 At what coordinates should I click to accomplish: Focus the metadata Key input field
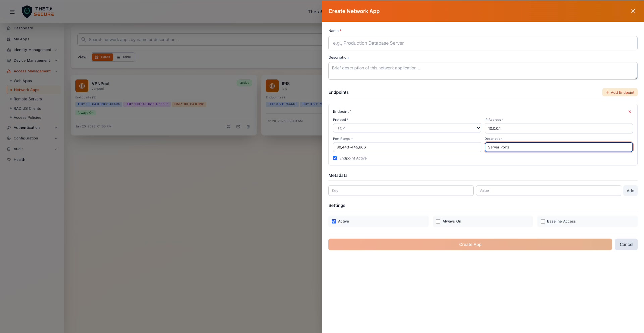pyautogui.click(x=400, y=190)
